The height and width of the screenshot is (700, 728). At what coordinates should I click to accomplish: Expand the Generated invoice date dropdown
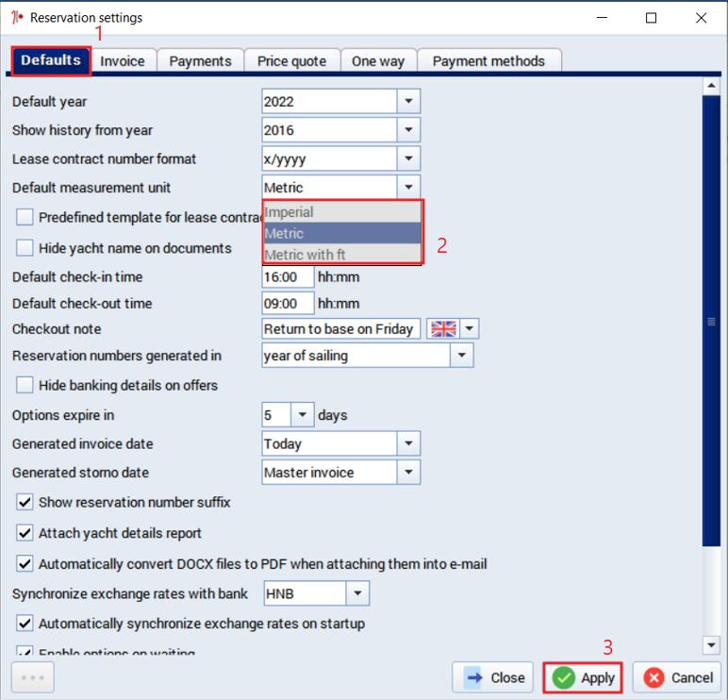click(408, 443)
